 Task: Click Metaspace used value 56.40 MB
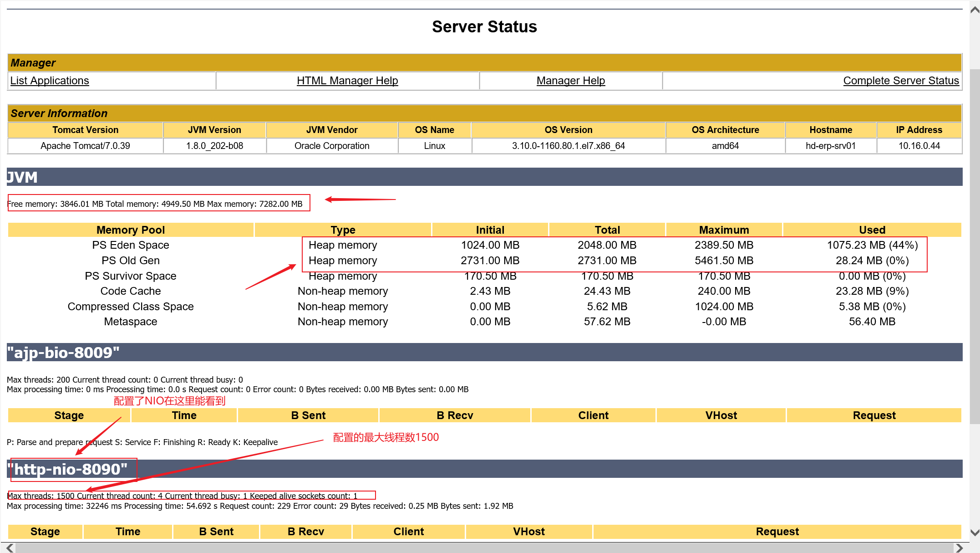(872, 322)
